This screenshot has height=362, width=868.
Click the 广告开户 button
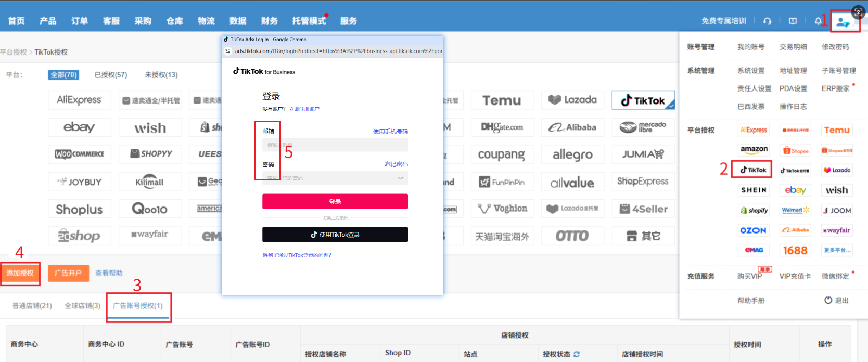pos(69,273)
